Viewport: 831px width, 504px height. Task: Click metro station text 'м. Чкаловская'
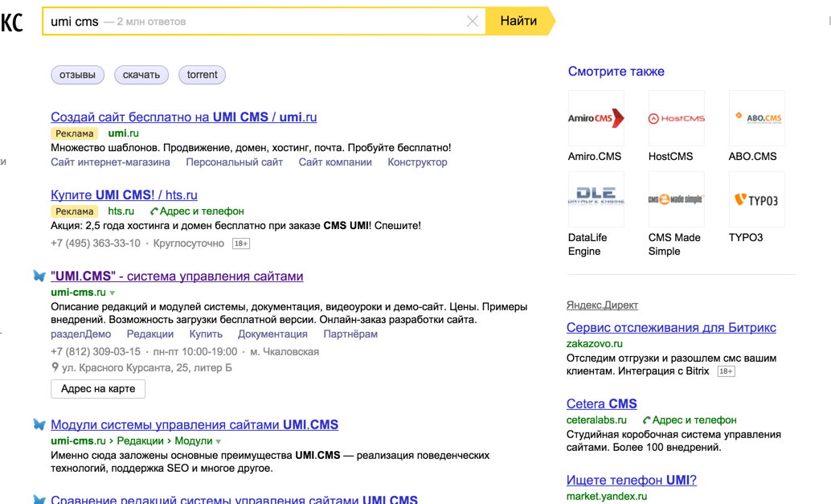coord(285,351)
